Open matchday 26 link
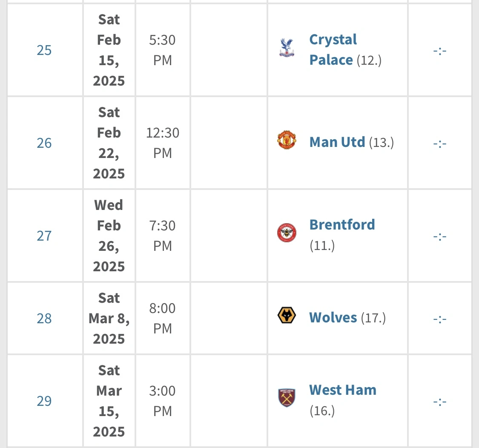 [x=44, y=143]
